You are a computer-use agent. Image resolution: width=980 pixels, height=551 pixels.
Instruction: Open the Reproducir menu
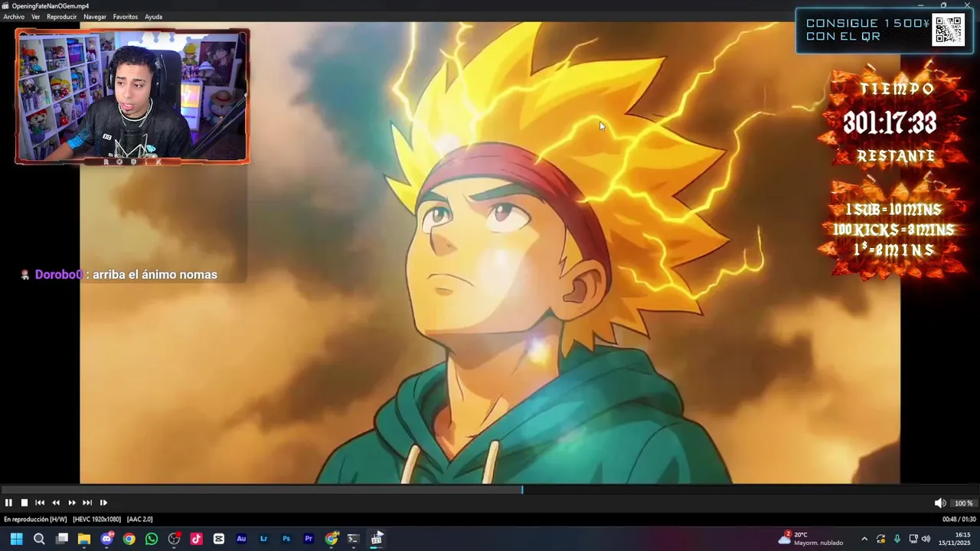tap(61, 17)
